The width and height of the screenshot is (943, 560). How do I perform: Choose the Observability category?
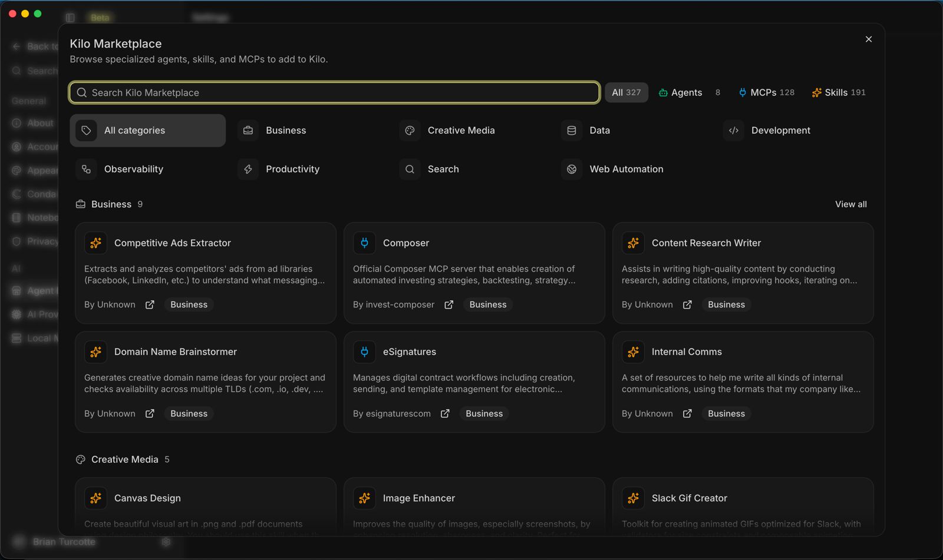[147, 169]
